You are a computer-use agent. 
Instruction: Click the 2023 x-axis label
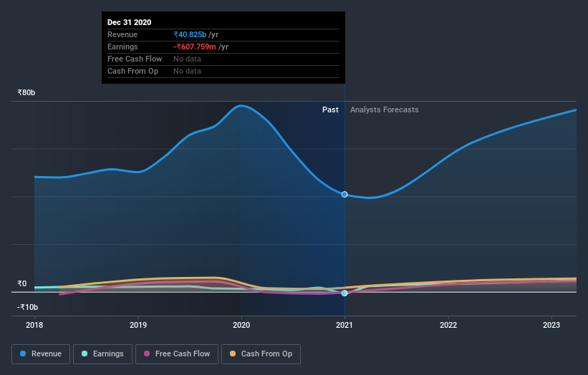click(551, 325)
